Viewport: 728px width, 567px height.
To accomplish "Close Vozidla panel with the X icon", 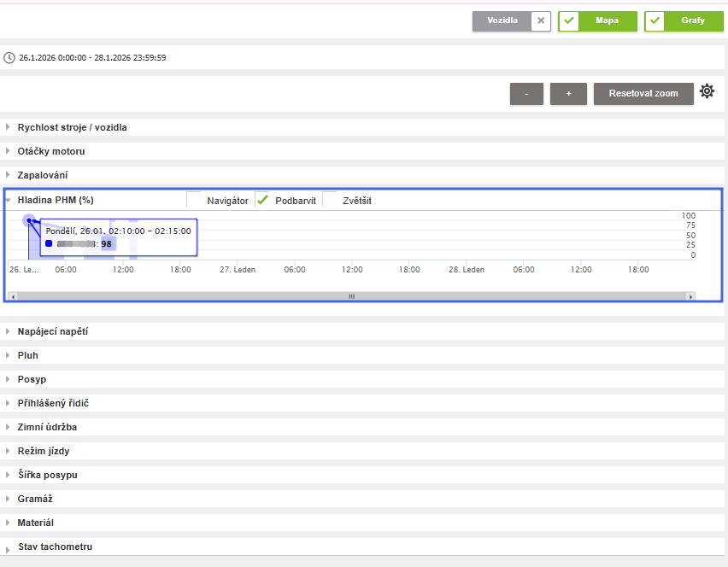I will pos(540,20).
